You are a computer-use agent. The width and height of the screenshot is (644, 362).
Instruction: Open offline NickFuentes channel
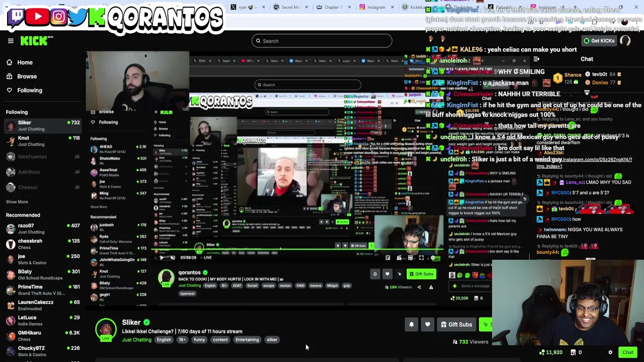tap(43, 157)
